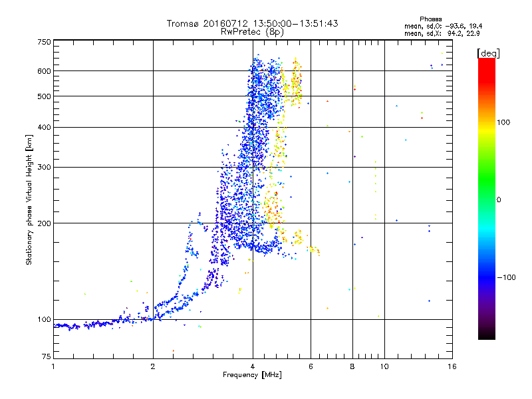
Task: Click the title 'Tromsø 20160712 13:50:00-13:51:43'
Action: 252,23
